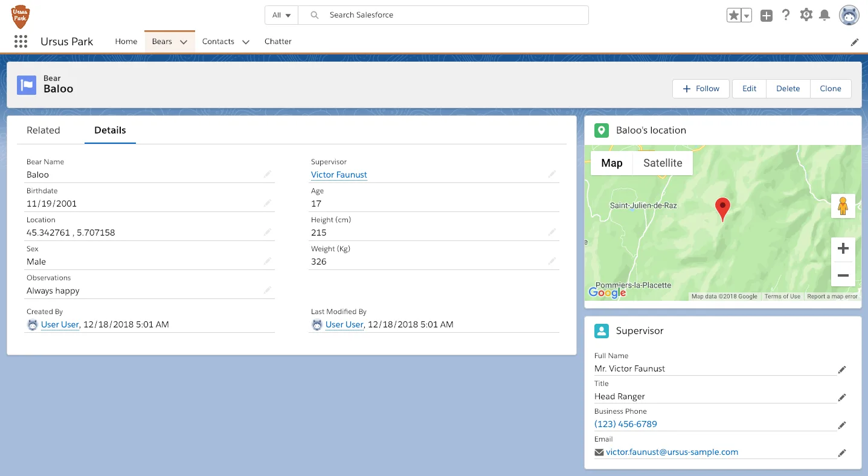The height and width of the screenshot is (476, 868).
Task: Edit Email in Supervisor card
Action: coord(842,453)
